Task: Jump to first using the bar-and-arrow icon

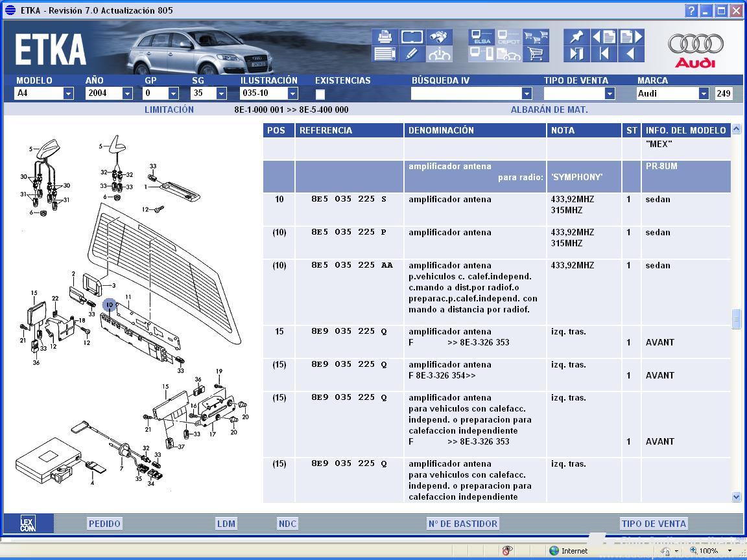Action: point(604,54)
